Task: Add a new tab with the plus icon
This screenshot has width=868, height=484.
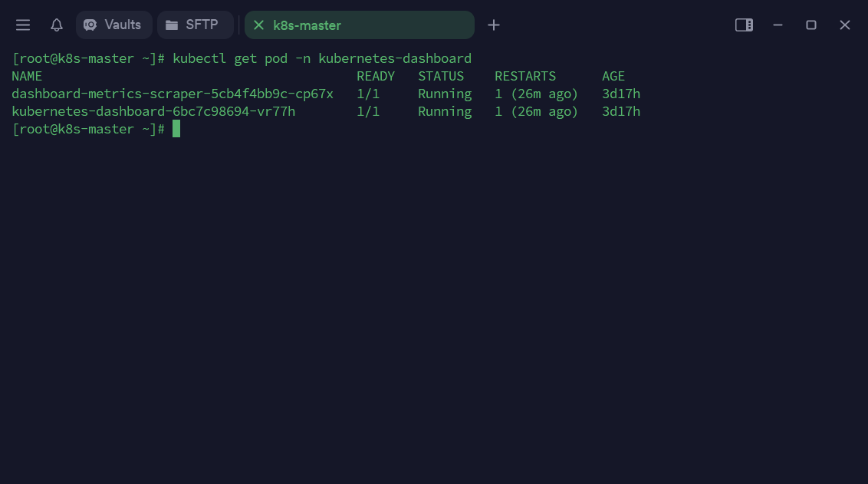Action: 494,25
